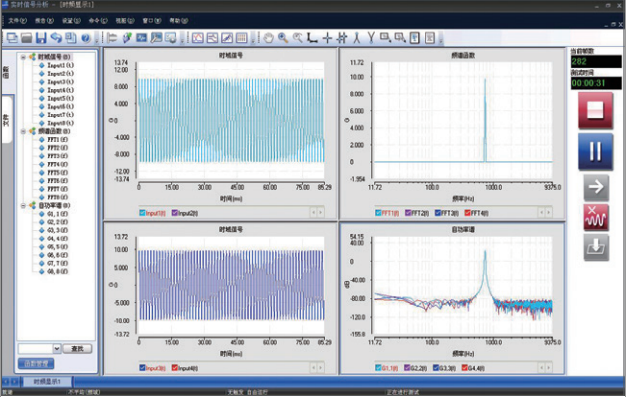Select the crosshair cursor tool
The image size is (627, 397).
(327, 38)
